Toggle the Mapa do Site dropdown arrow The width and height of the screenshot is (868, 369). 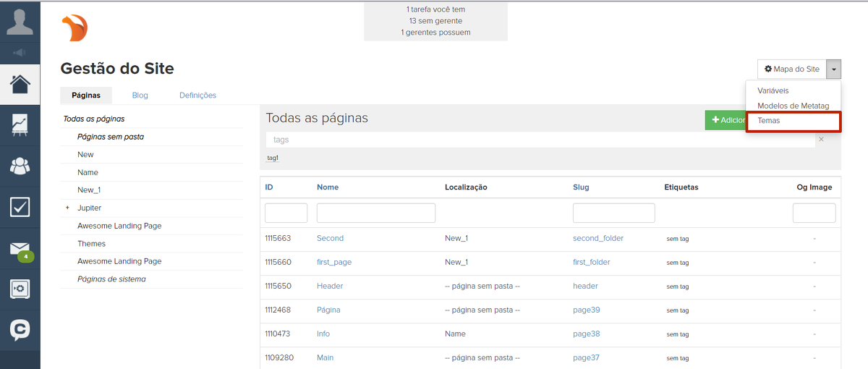coord(834,69)
